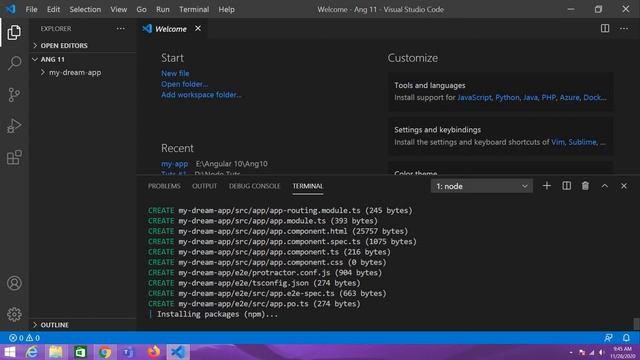Select the Terminal panel tab
This screenshot has height=360, width=640.
(x=308, y=186)
